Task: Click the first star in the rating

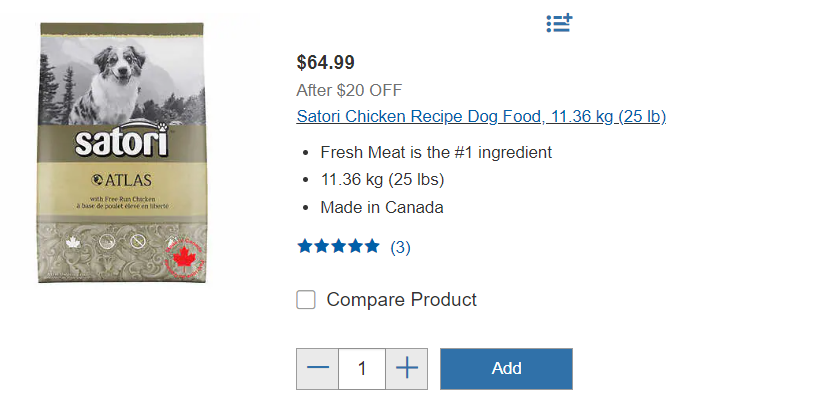Action: [305, 246]
